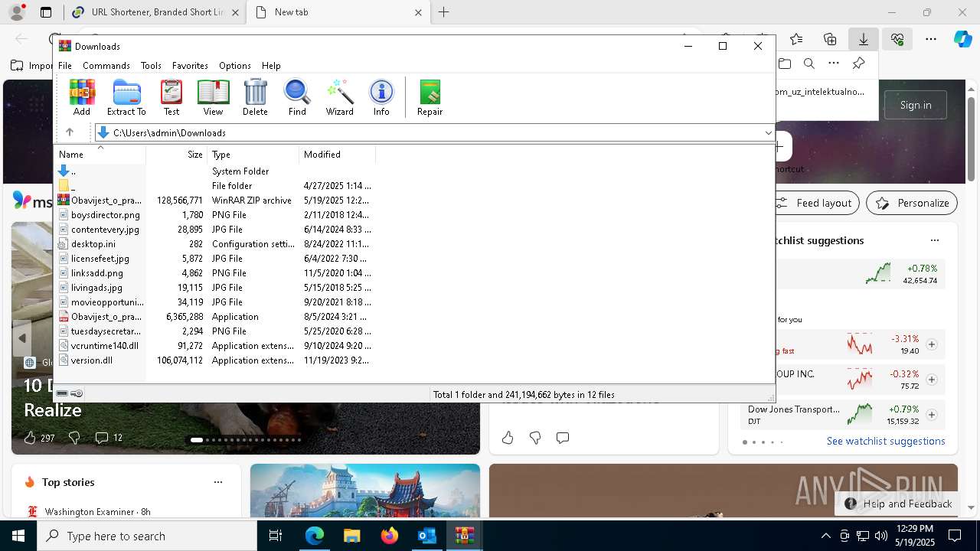
Task: Select linksadd.png file
Action: point(215,273)
